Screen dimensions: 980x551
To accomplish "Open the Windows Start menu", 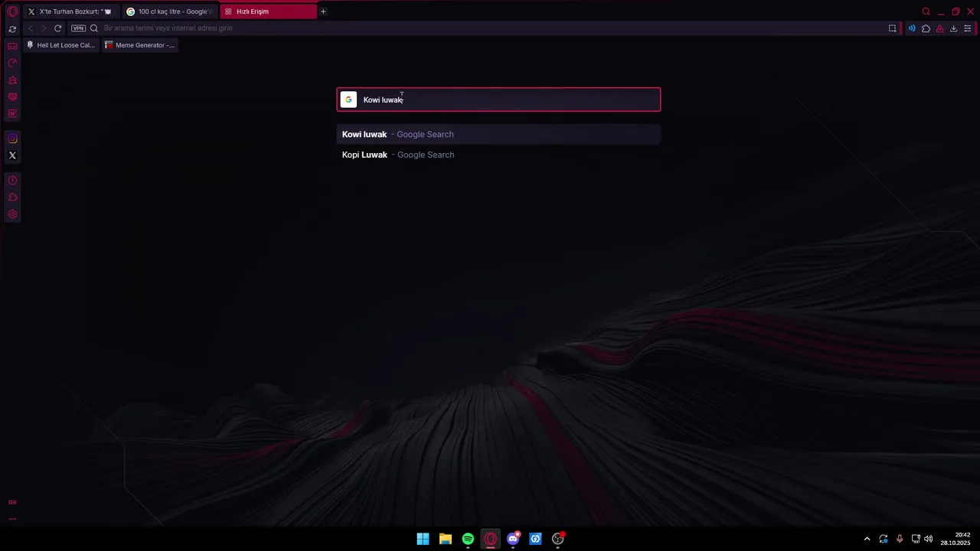I will (x=423, y=539).
